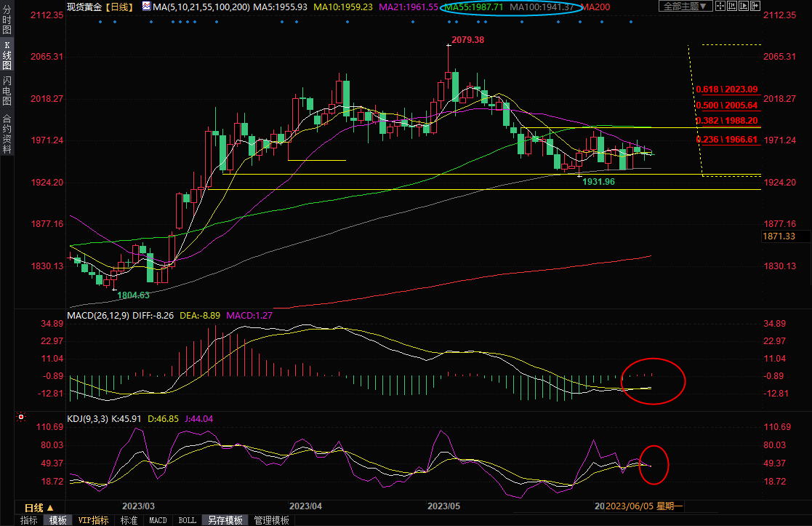Image resolution: width=812 pixels, height=526 pixels.
Task: Click 另存模板 to save the template
Action: [225, 520]
